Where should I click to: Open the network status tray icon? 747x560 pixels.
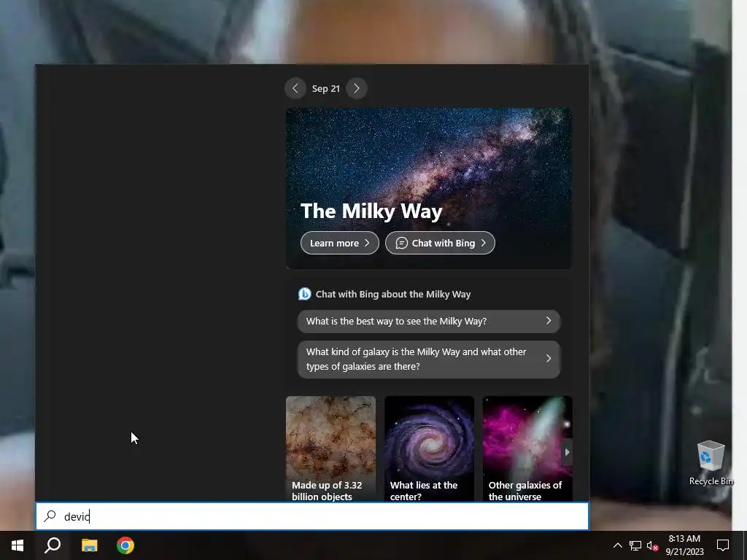[635, 545]
